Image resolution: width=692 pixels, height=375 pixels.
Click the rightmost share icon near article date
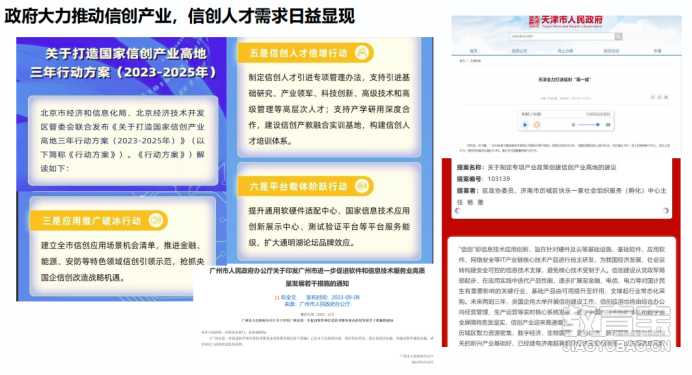click(666, 97)
